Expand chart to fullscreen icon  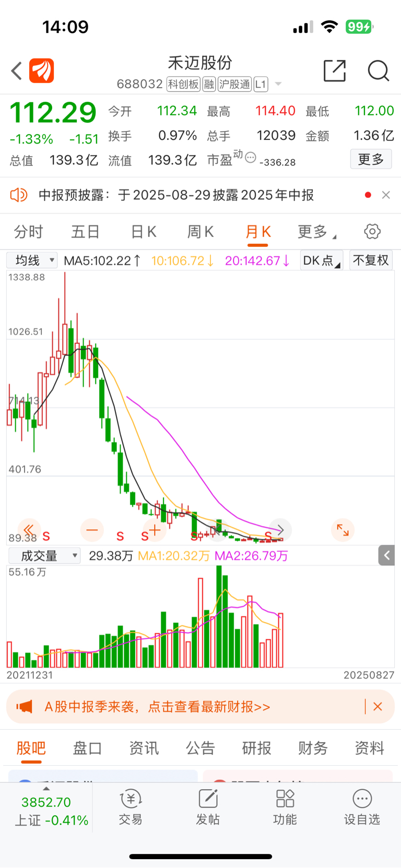coord(343,530)
